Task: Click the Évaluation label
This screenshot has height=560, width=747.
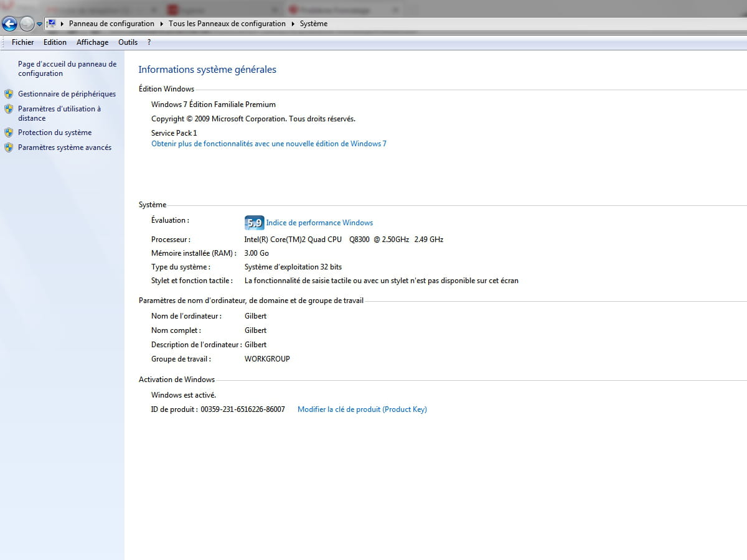Action: click(x=170, y=220)
